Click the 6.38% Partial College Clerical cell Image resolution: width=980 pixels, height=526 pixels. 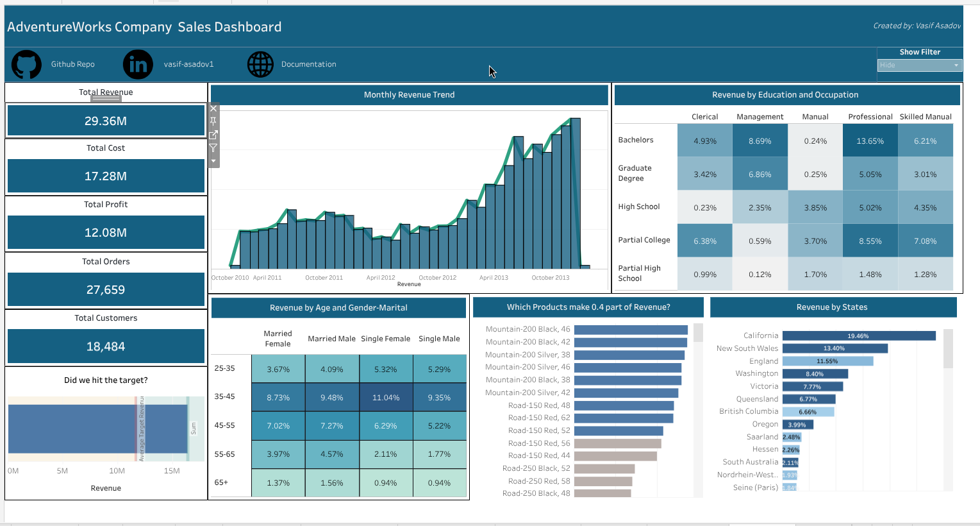click(x=705, y=241)
